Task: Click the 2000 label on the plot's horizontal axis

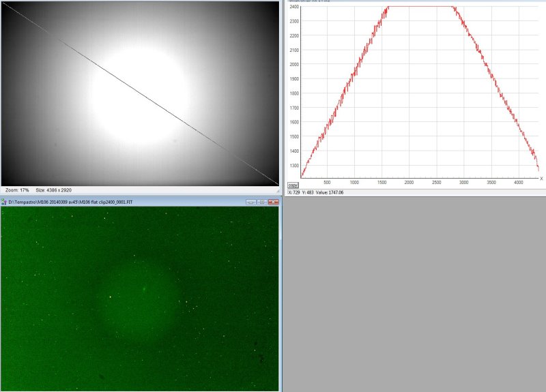Action: [x=409, y=182]
